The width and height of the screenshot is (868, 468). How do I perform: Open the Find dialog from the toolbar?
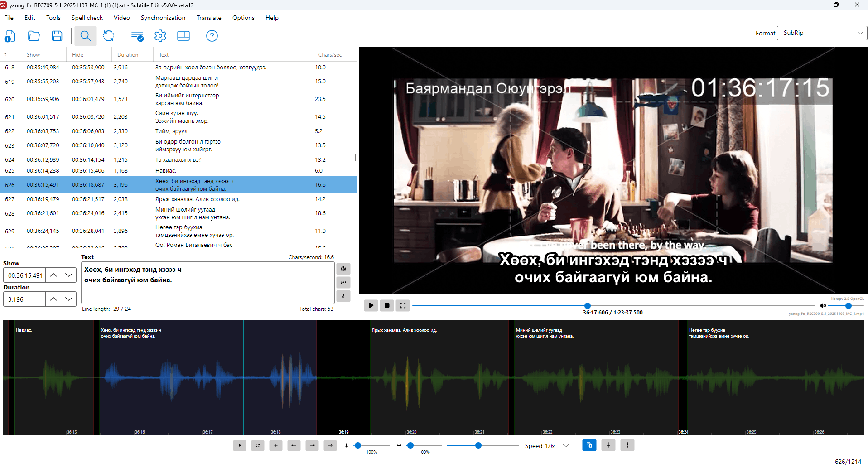(85, 36)
